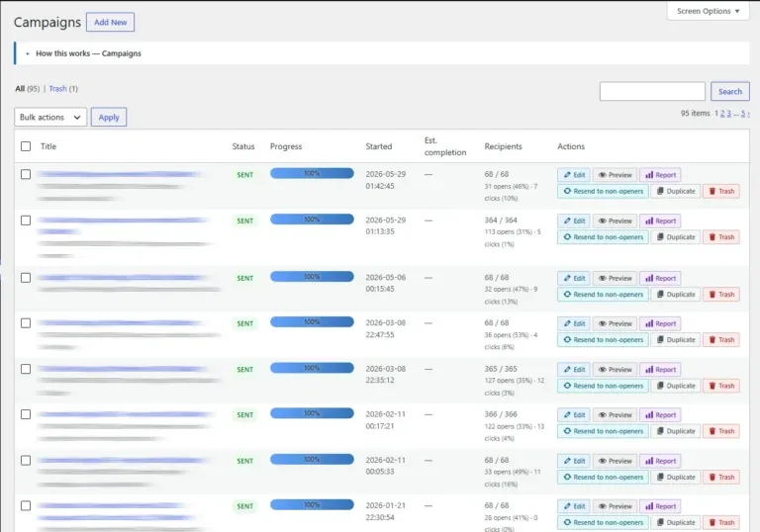The width and height of the screenshot is (760, 532).
Task: Click the Search button
Action: [730, 92]
